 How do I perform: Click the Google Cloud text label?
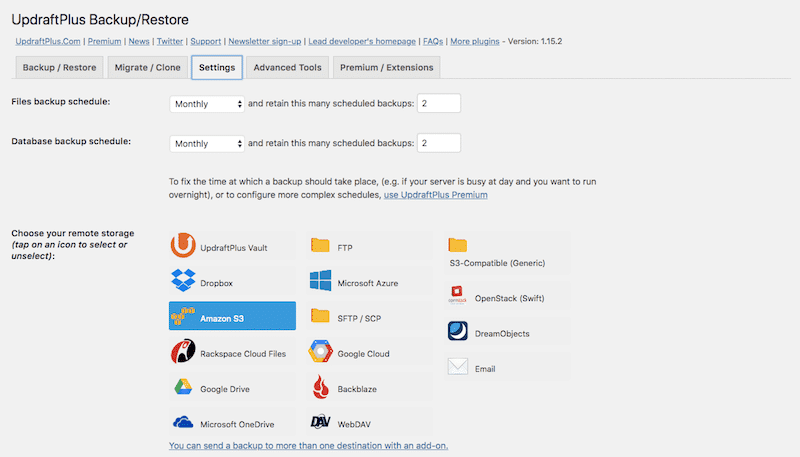(x=363, y=354)
